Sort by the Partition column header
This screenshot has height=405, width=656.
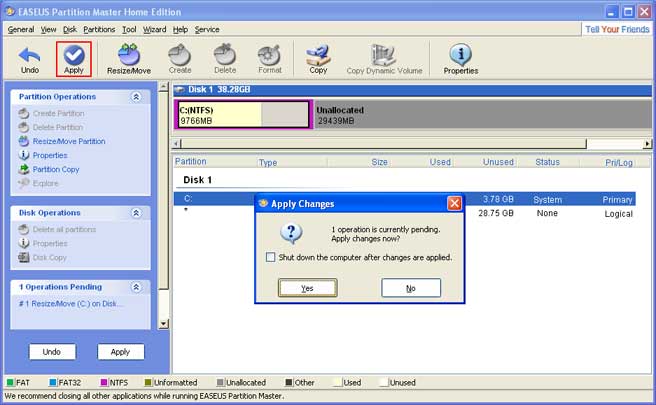tap(190, 161)
